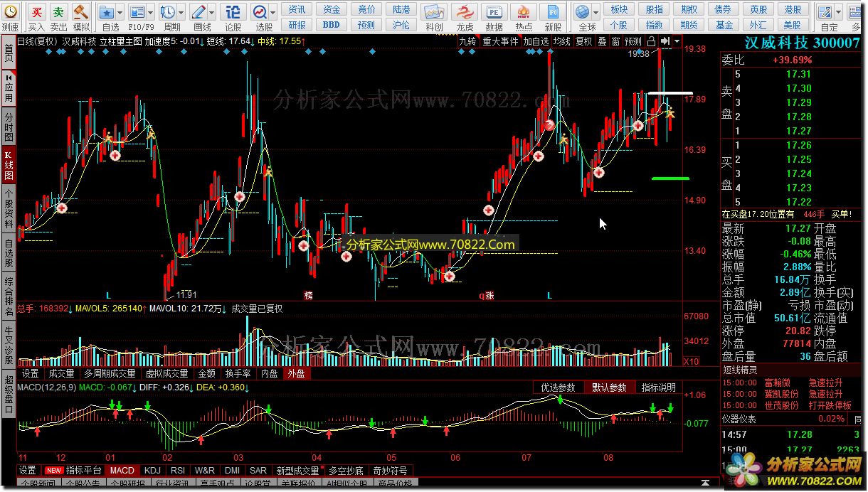Select the KDJ indicator tab
This screenshot has width=868, height=492.
point(152,471)
